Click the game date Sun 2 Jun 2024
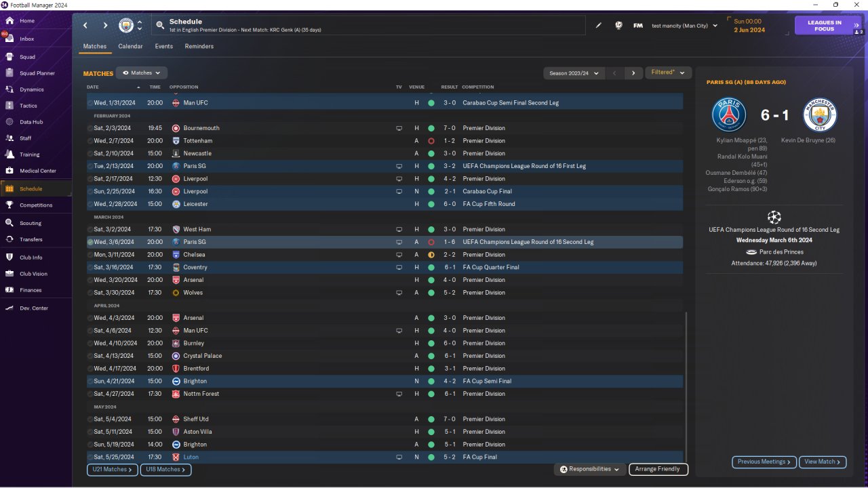 pos(749,26)
